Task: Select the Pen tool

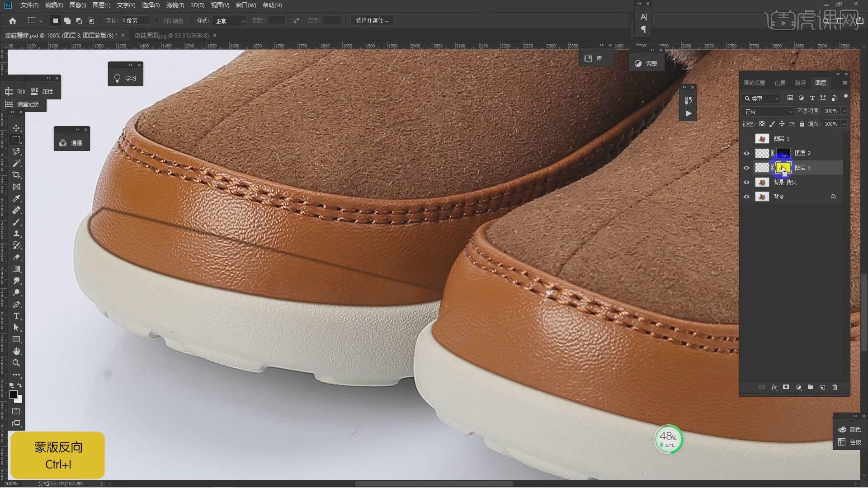Action: coord(16,304)
